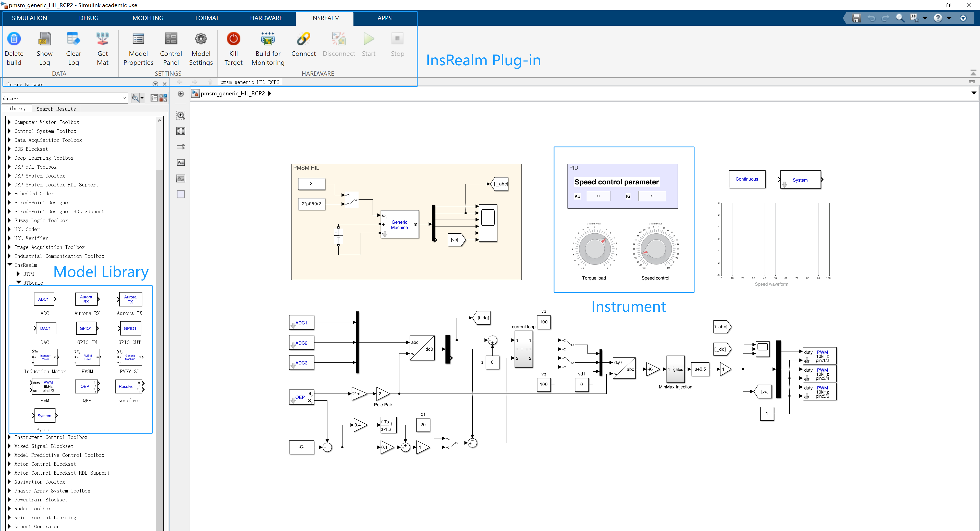Screen dimensions: 980x531
Task: Select the QEP block on canvas
Action: click(301, 397)
